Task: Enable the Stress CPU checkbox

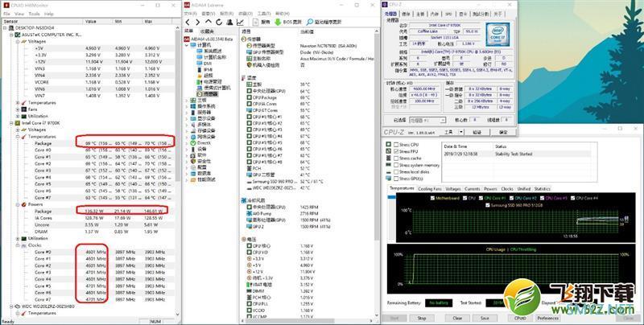Action: pyautogui.click(x=396, y=145)
